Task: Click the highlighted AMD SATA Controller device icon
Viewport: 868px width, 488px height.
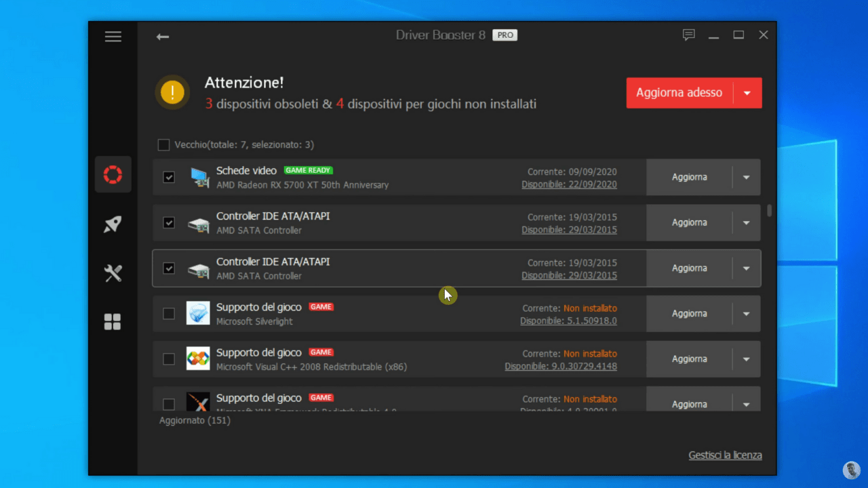Action: [198, 269]
